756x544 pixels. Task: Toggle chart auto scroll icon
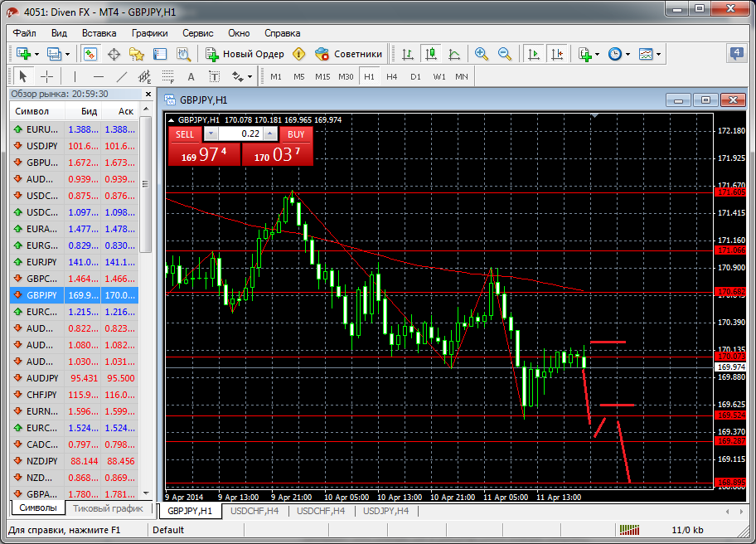pyautogui.click(x=534, y=54)
